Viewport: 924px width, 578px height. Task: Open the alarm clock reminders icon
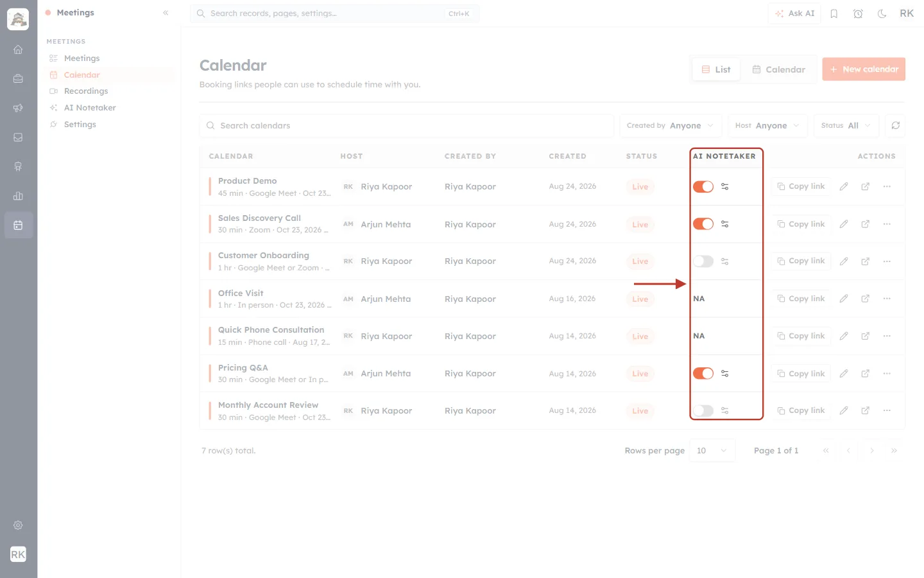(858, 13)
